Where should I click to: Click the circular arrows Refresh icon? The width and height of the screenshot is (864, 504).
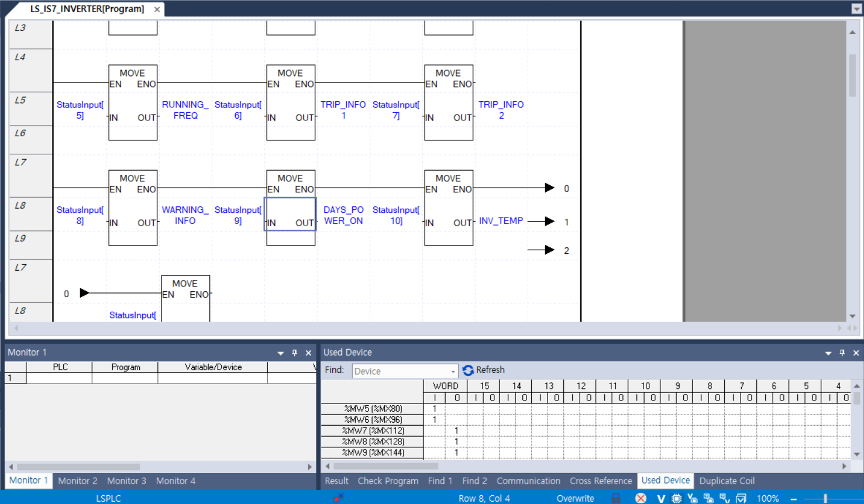(x=468, y=370)
